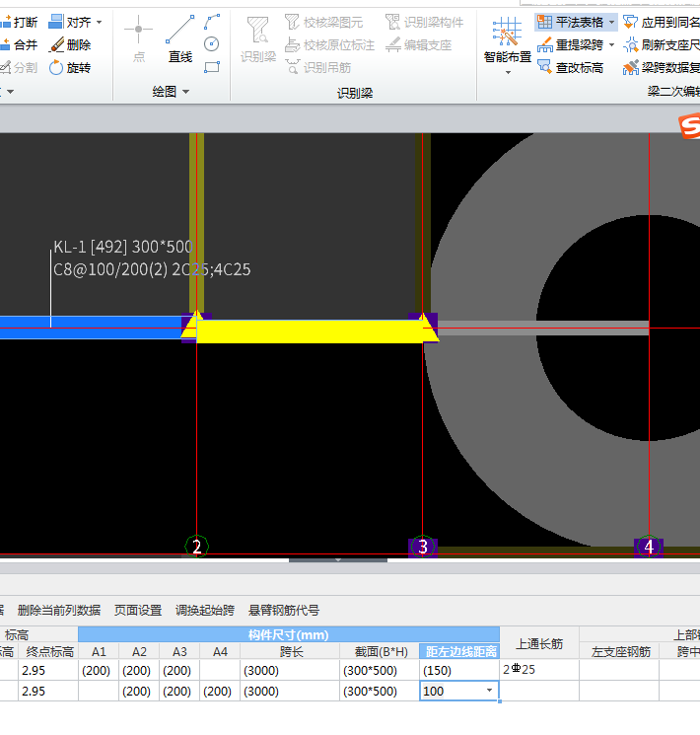The image size is (700, 735).
Task: Click 悬臂钢筋代号 in the table toolbar
Action: [x=284, y=611]
